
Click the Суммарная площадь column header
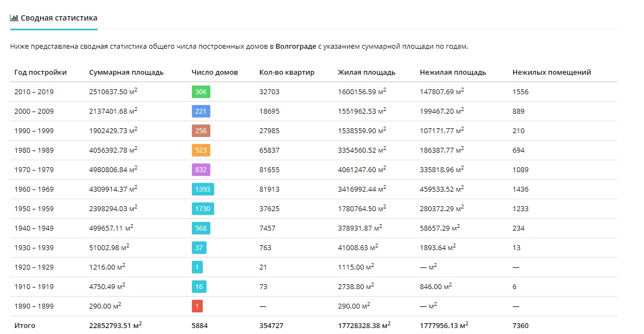click(126, 73)
